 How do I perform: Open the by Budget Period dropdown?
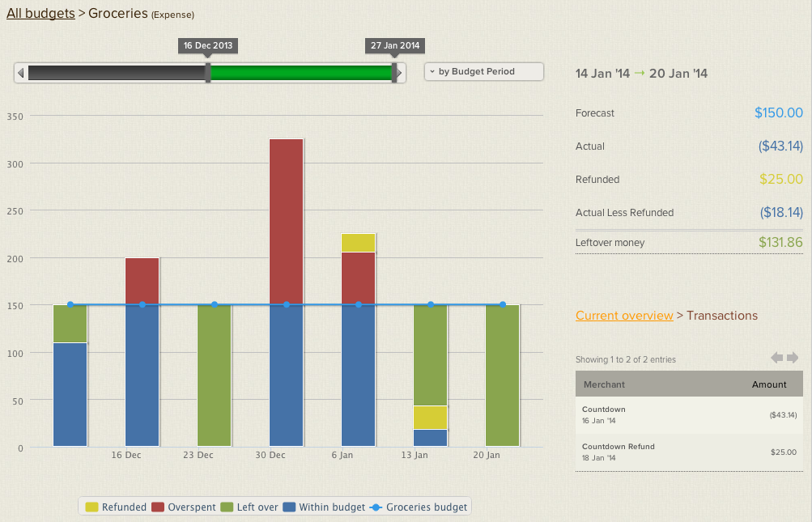pos(483,71)
